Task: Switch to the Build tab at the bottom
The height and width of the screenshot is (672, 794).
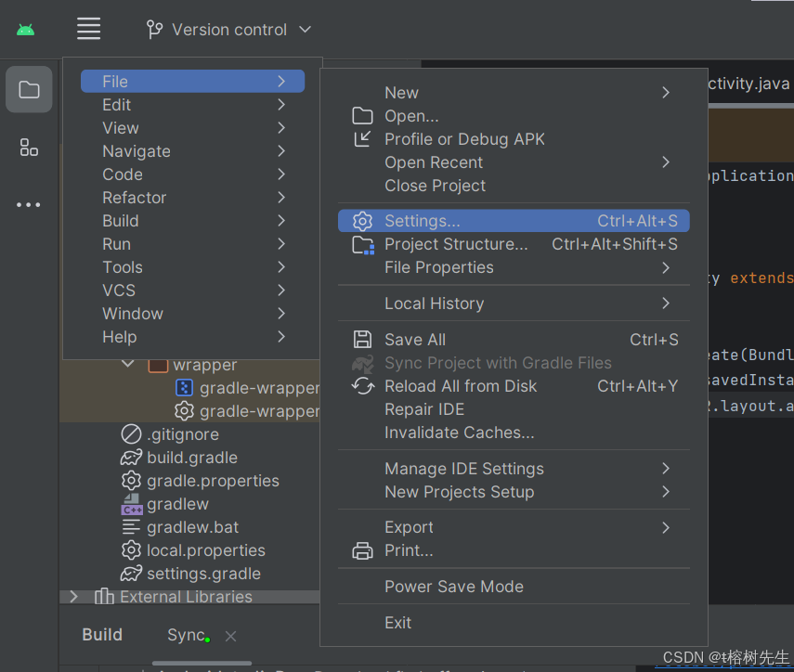Action: [x=102, y=635]
